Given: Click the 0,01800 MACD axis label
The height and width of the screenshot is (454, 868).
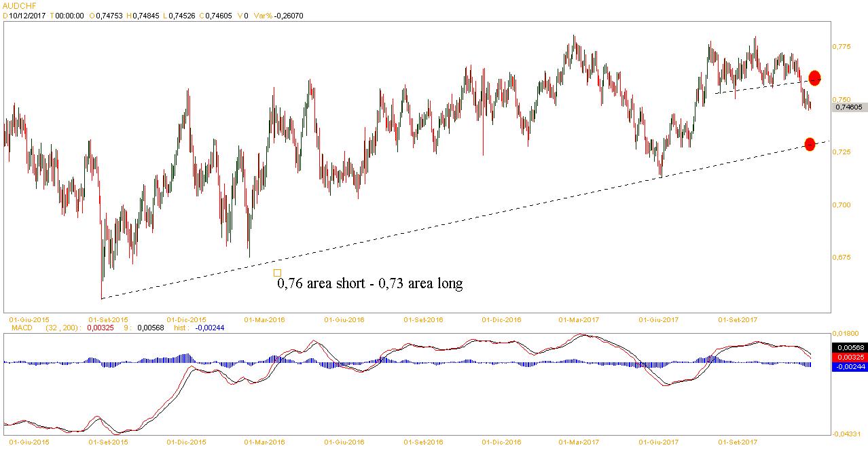Looking at the screenshot, I should click(846, 334).
